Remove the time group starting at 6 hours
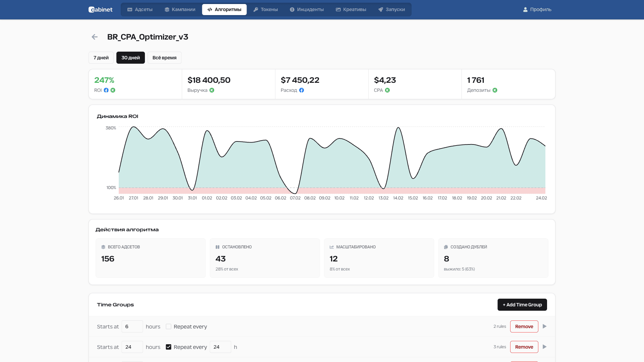This screenshot has width=644, height=362. pos(524,326)
